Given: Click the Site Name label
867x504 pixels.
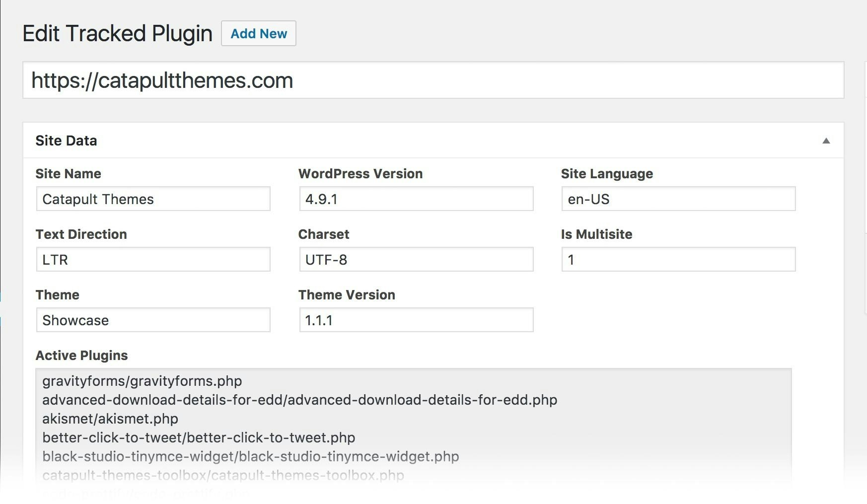Looking at the screenshot, I should [x=68, y=174].
